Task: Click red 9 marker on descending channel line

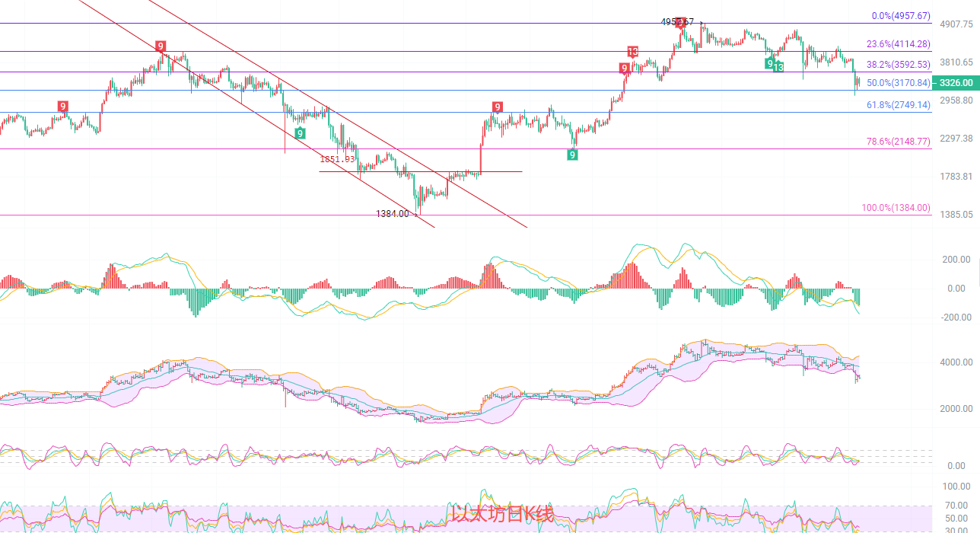Action: [x=161, y=46]
